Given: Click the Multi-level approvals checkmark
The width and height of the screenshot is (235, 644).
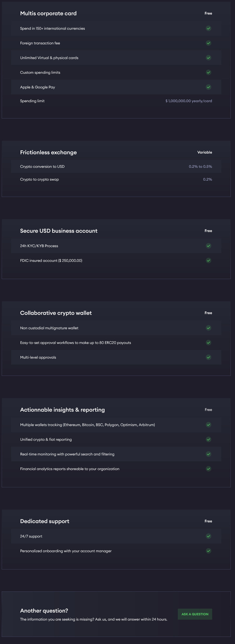Looking at the screenshot, I should 208,357.
